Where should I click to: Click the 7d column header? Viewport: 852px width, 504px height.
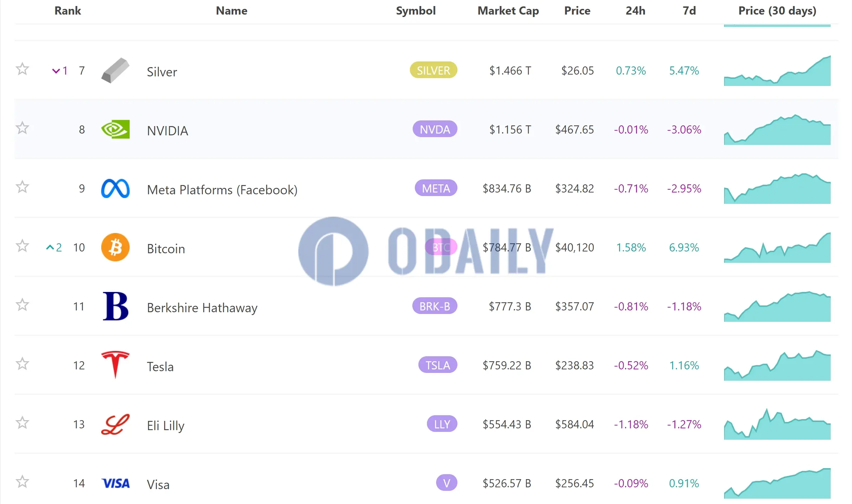(x=689, y=11)
